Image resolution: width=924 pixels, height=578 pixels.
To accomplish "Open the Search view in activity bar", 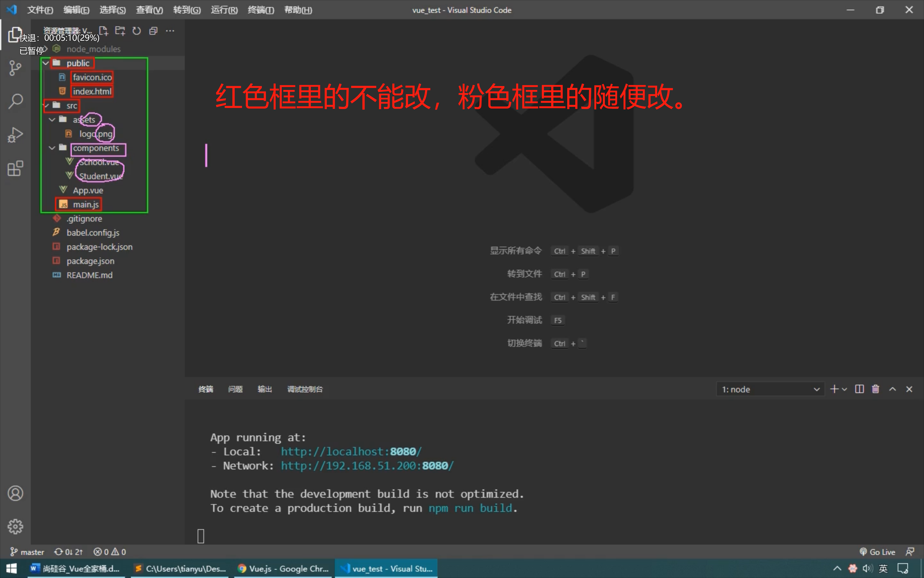I will (x=15, y=101).
